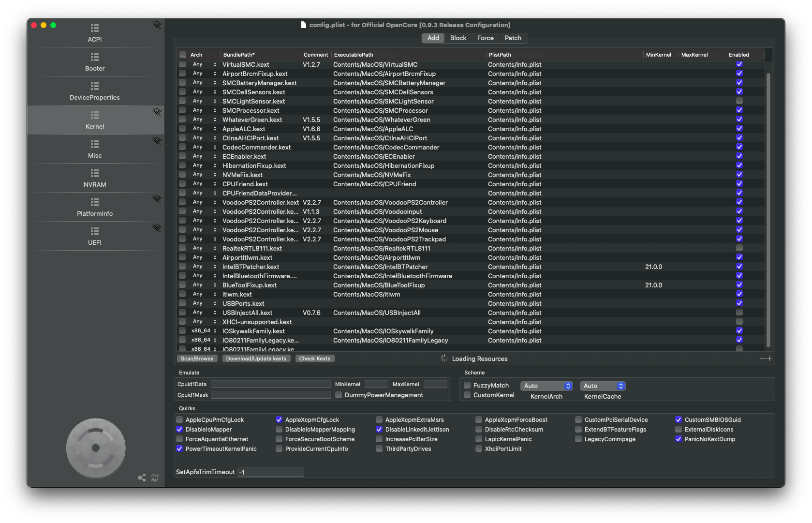The width and height of the screenshot is (812, 523).
Task: Open the Booter section icon
Action: (x=95, y=57)
